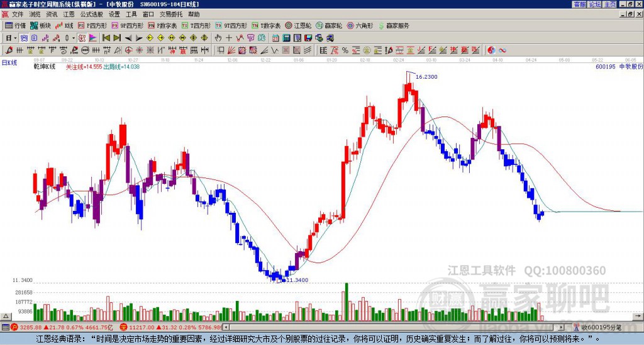
Task: Select the red pen drawing tool
Action: [9, 50]
